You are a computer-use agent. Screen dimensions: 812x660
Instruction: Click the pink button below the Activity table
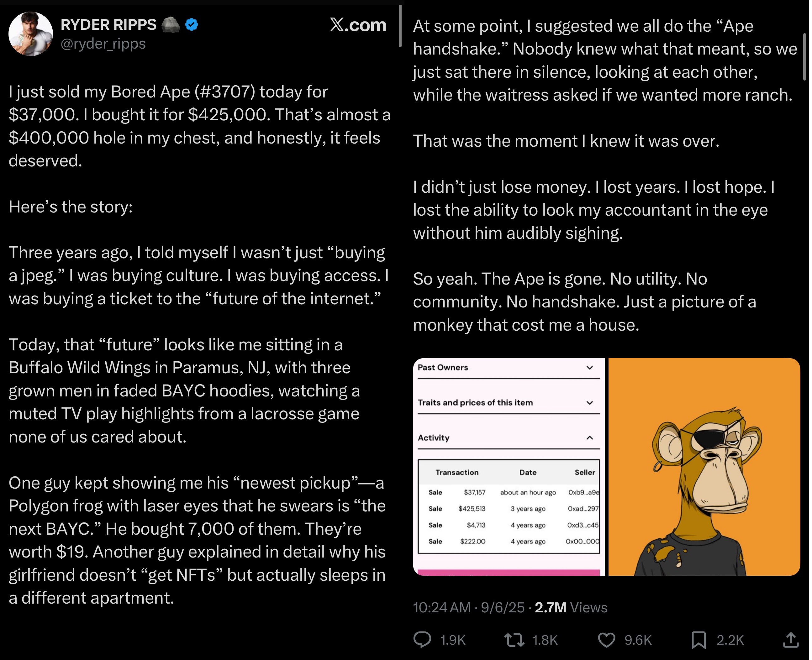pos(509,573)
